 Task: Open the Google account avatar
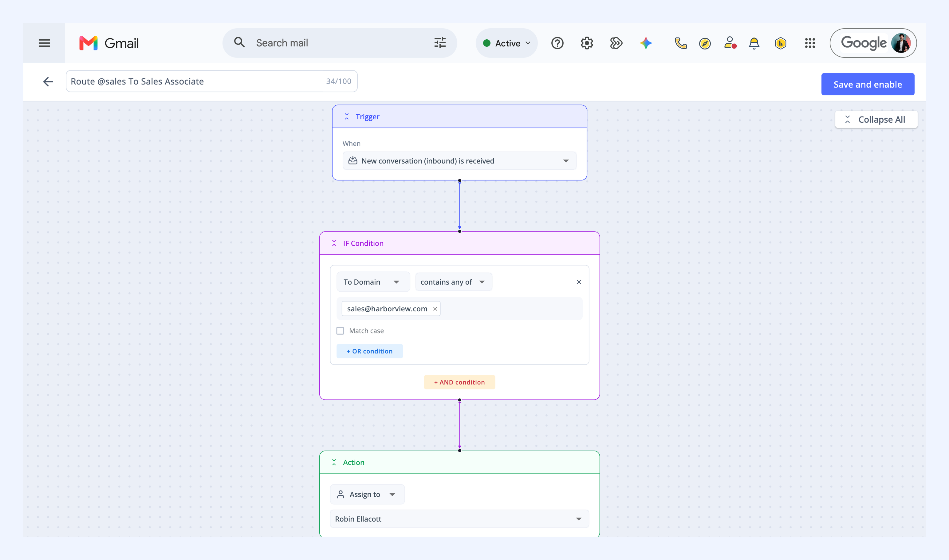click(x=901, y=43)
